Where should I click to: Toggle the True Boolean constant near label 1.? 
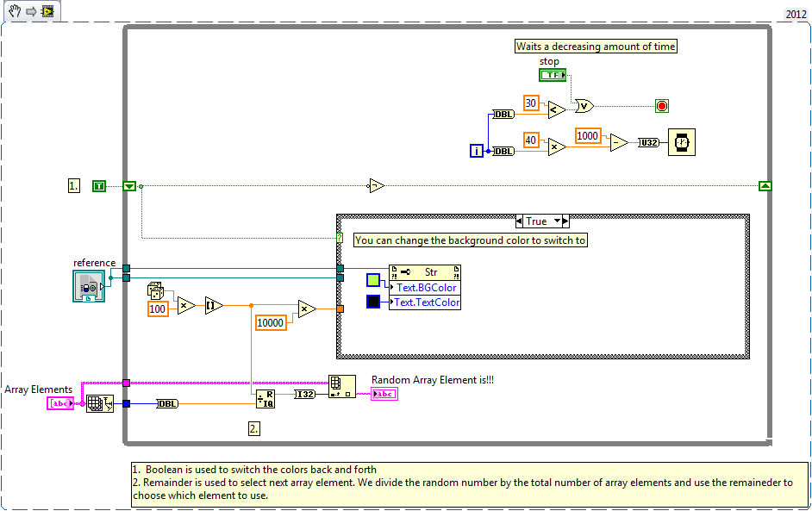(x=99, y=185)
